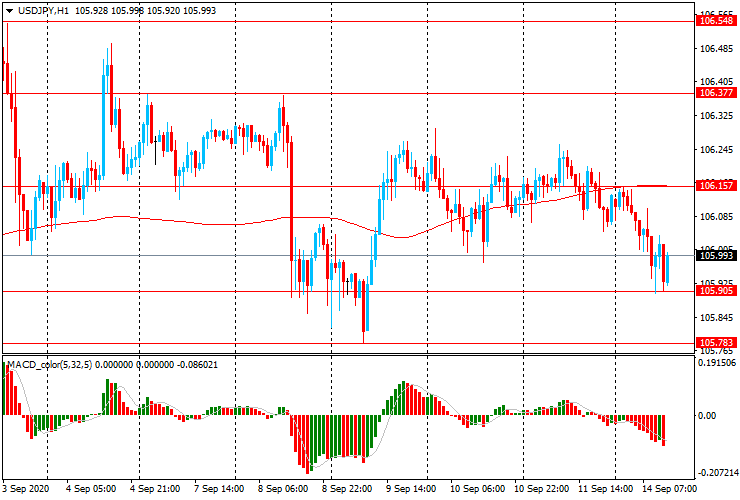Click the 0.191506 MACD scale maximum label

(x=718, y=363)
